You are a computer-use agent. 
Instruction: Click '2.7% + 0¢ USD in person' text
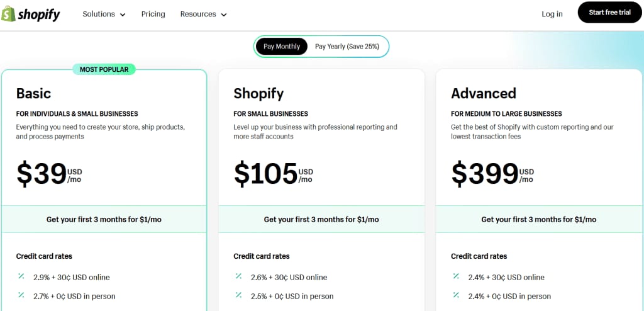pyautogui.click(x=74, y=296)
